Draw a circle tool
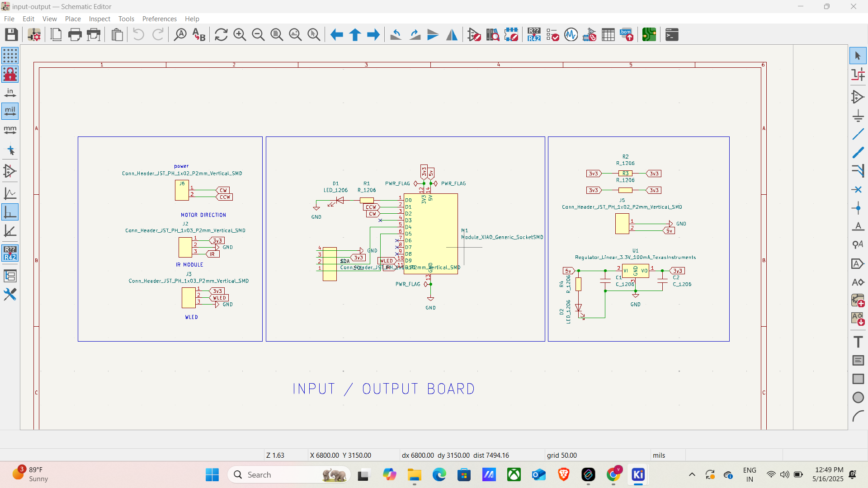 (x=858, y=398)
